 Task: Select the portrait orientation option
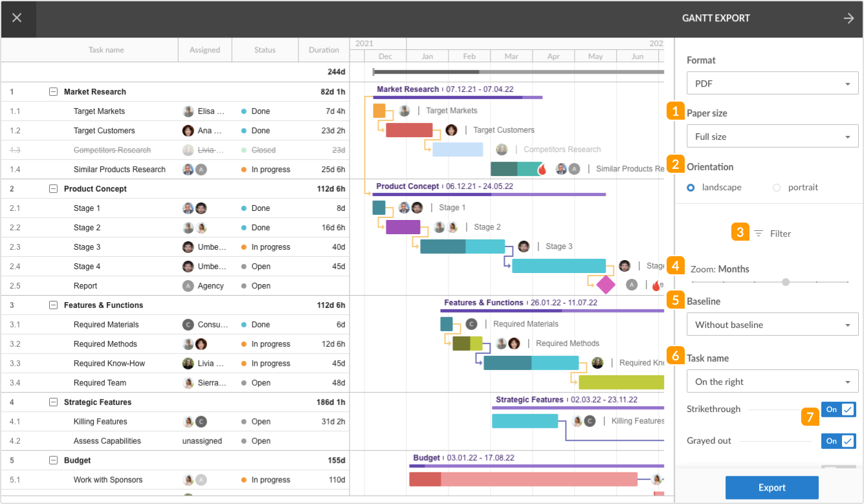[776, 188]
